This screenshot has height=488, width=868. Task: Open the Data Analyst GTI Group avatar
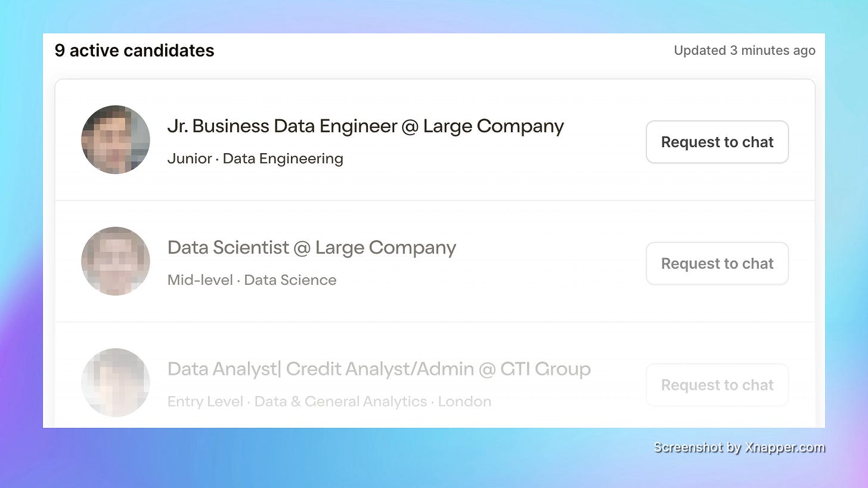click(116, 383)
